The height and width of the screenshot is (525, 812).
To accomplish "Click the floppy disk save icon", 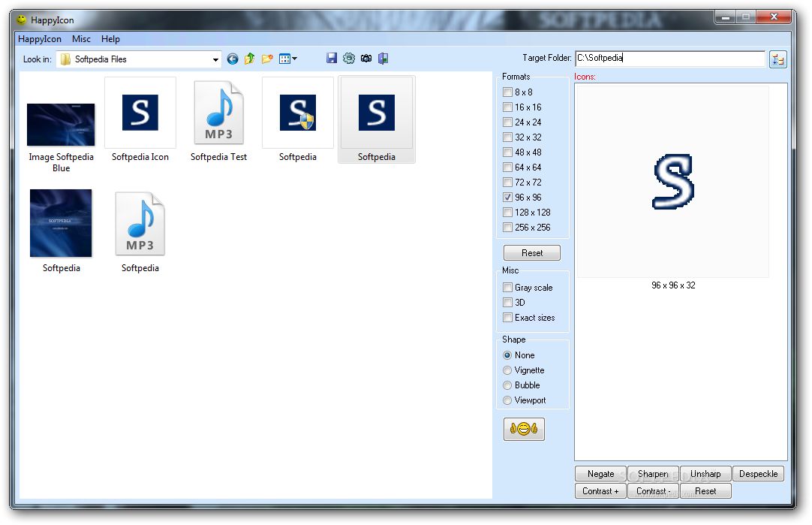I will (332, 58).
